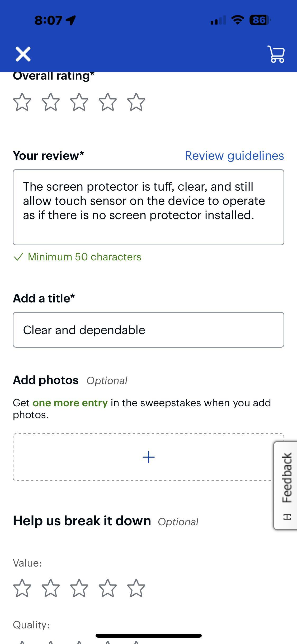Image resolution: width=297 pixels, height=644 pixels.
Task: Open the Review guidelines link
Action: [234, 156]
